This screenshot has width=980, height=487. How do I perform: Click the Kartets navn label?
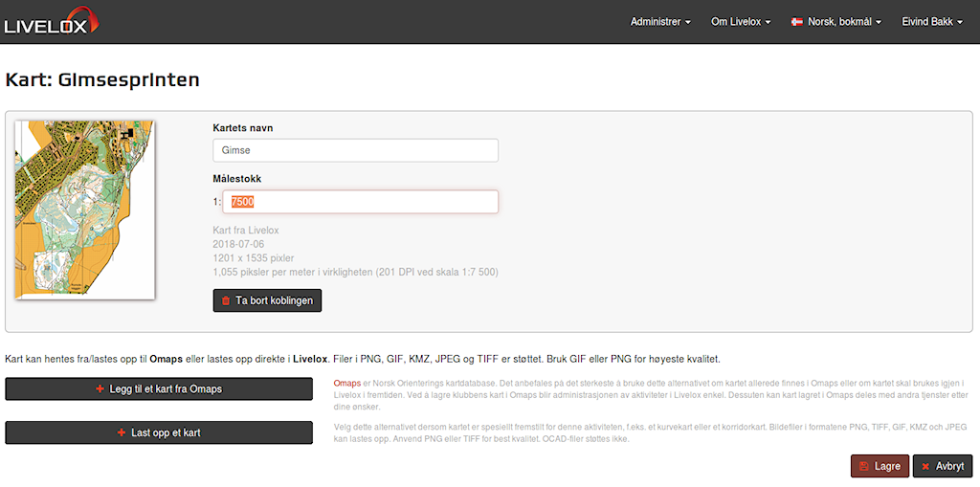(243, 128)
